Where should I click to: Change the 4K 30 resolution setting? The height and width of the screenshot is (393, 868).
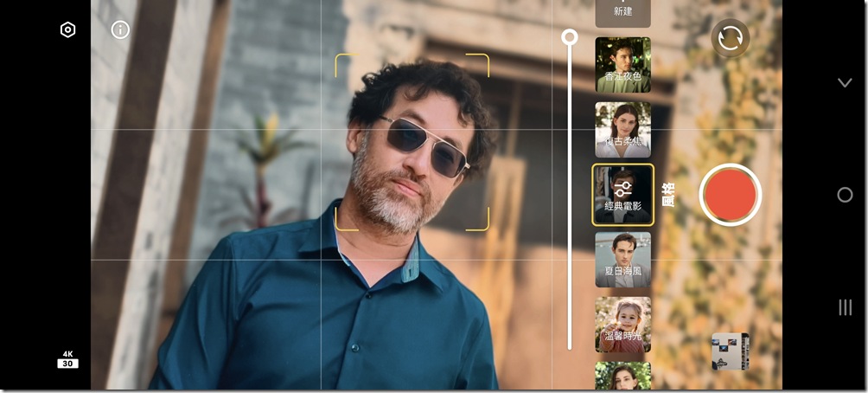coord(67,359)
